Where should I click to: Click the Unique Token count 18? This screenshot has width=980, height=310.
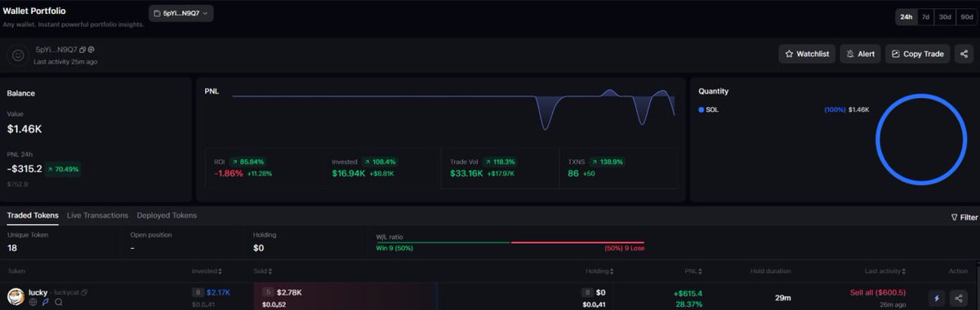coord(12,247)
